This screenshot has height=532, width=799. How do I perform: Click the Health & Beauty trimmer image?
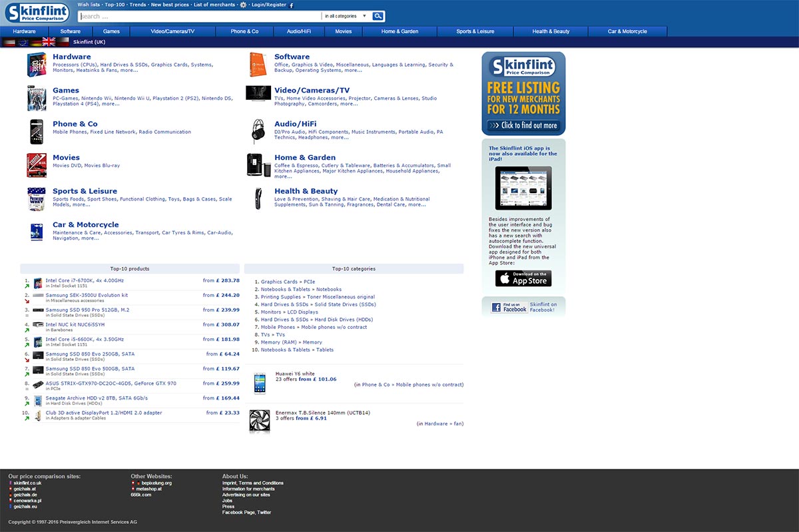[258, 199]
